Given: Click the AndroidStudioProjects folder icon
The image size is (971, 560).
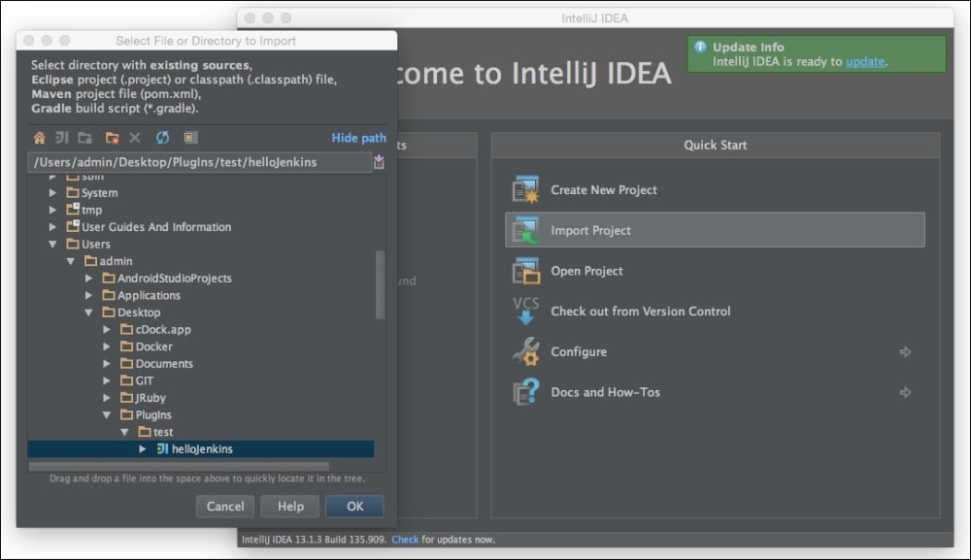Looking at the screenshot, I should pyautogui.click(x=109, y=278).
